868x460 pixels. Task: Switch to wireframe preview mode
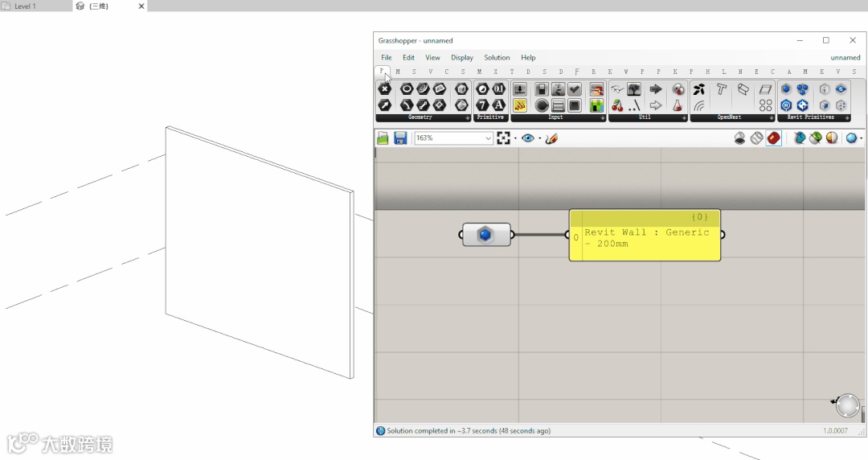[x=757, y=138]
